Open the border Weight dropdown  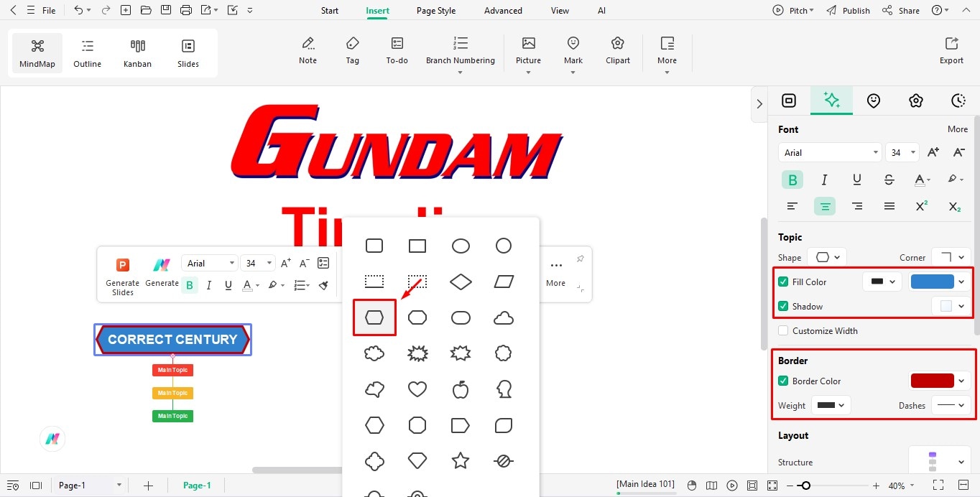[x=831, y=405]
